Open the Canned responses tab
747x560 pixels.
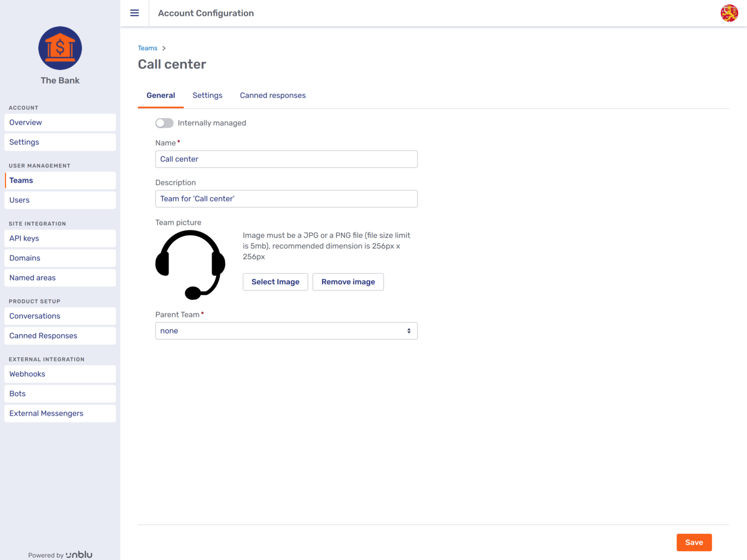(x=272, y=95)
